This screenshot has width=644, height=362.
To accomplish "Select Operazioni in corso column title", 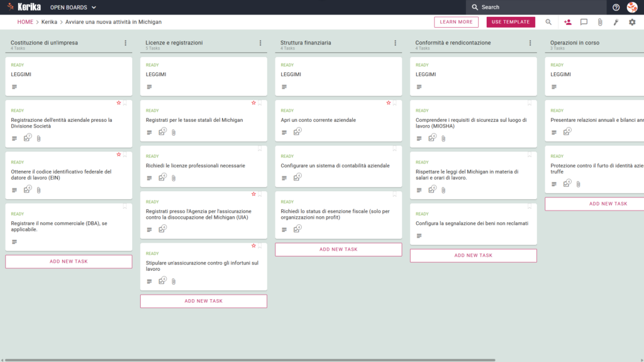I will [x=575, y=43].
